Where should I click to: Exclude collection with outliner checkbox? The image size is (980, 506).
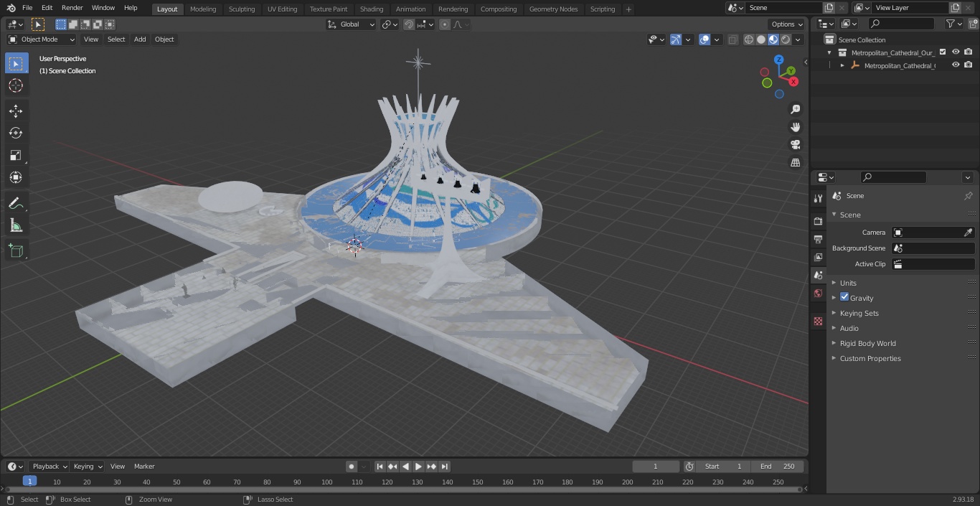click(943, 52)
